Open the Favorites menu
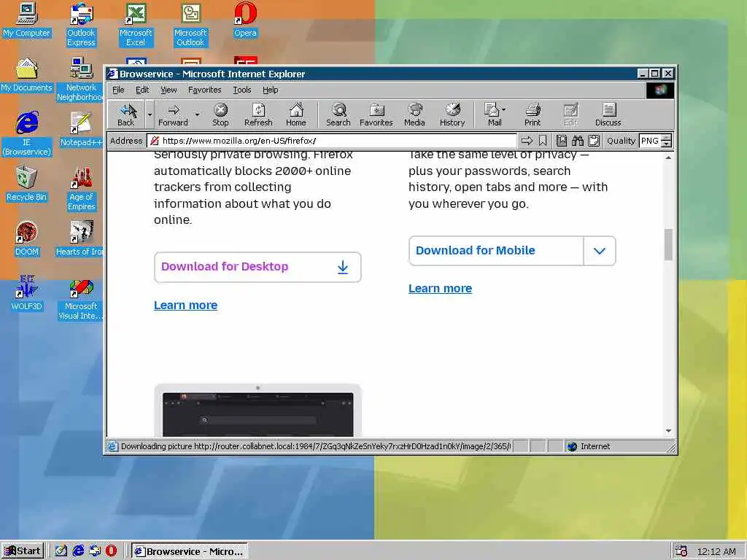 205,90
